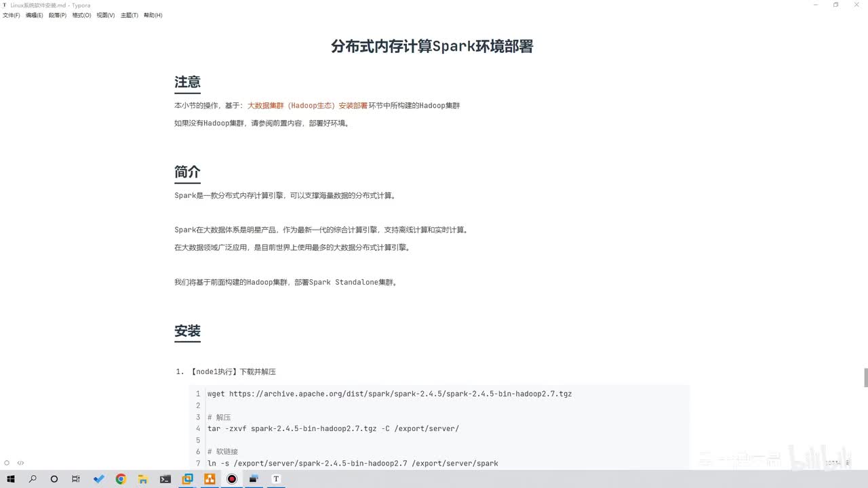
Task: Minimize the Typora window
Action: pyautogui.click(x=816, y=5)
